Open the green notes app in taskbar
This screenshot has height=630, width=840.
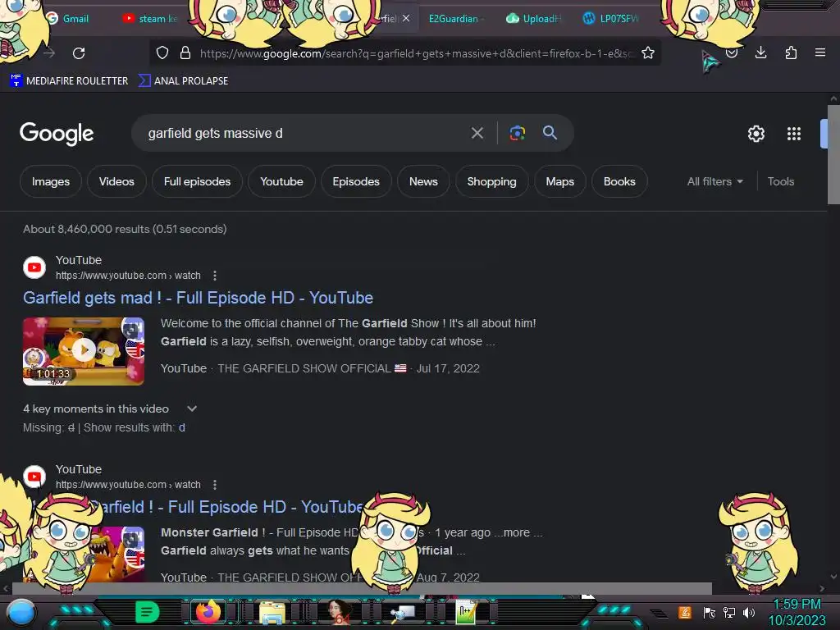point(147,611)
